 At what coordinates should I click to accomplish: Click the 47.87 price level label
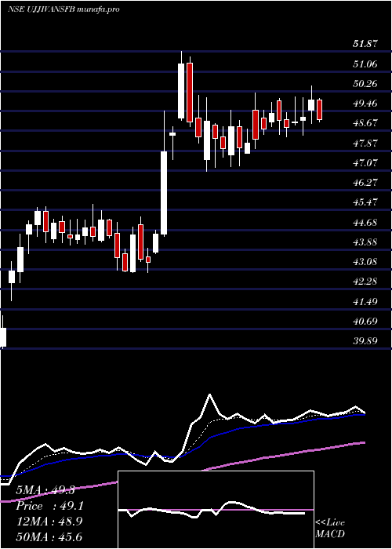366,144
